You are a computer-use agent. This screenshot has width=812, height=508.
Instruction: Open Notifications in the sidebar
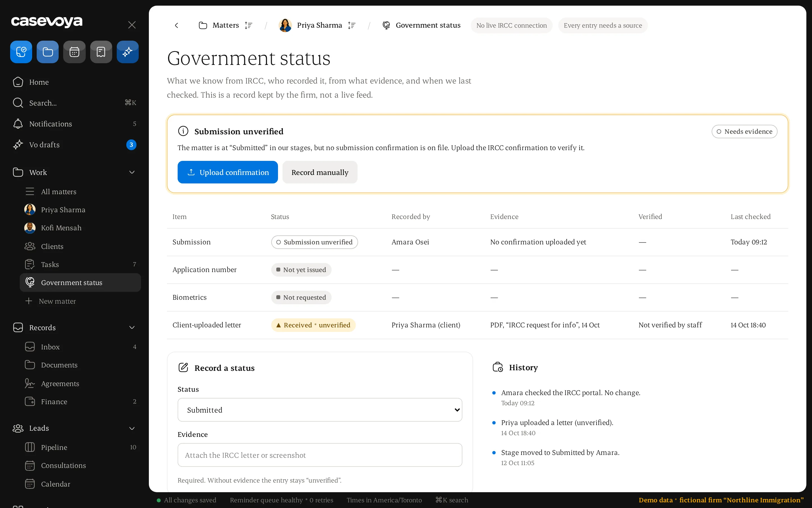[x=74, y=124]
